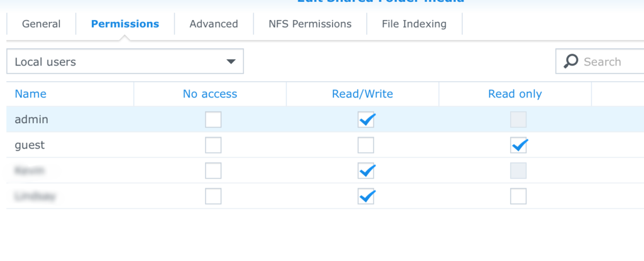Click the search magnifier icon
644x261 pixels.
click(570, 62)
